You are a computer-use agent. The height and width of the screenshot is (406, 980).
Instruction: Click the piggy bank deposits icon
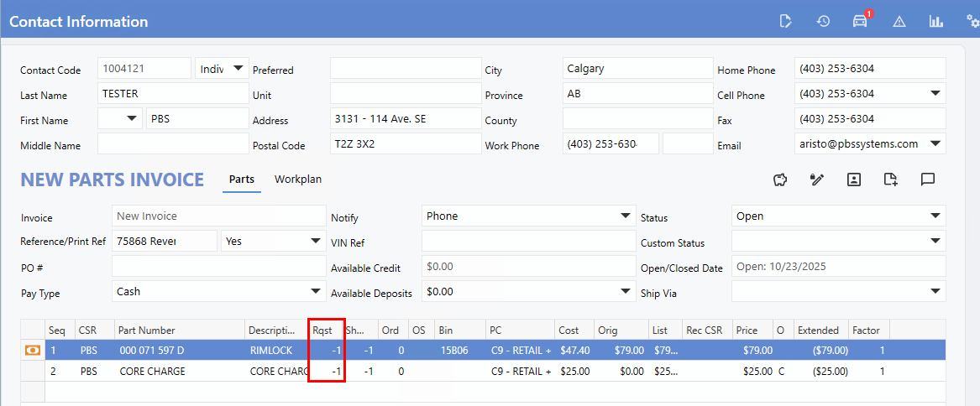click(x=779, y=179)
